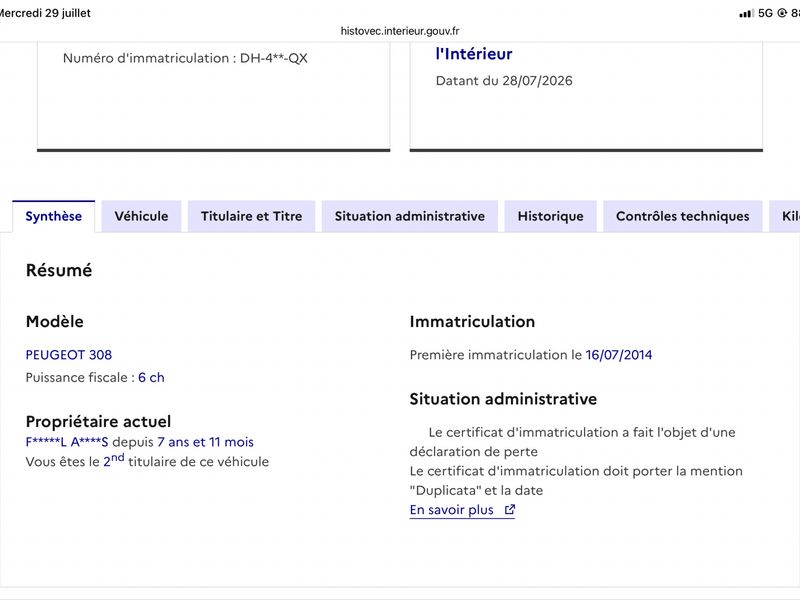Click the Datant du 28/07/2026 text
Viewport: 800px width, 600px height.
[x=504, y=81]
